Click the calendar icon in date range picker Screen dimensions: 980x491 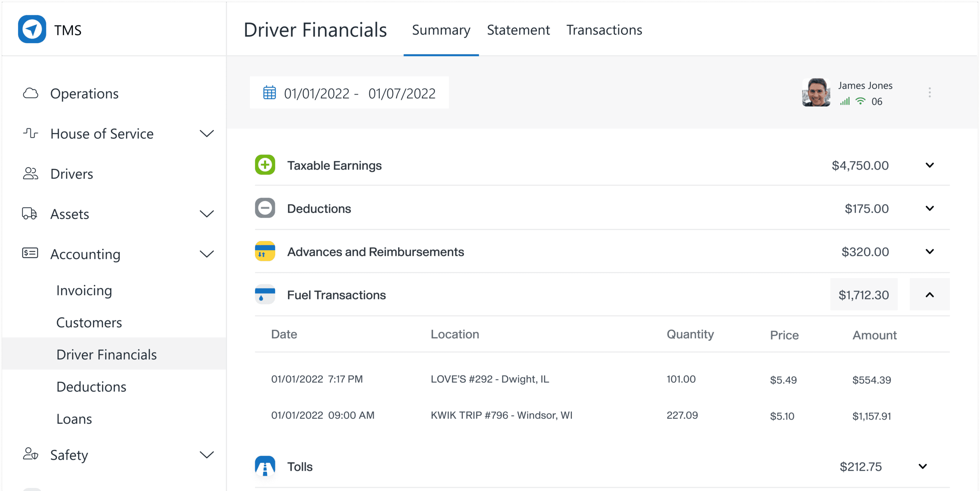[x=269, y=92]
